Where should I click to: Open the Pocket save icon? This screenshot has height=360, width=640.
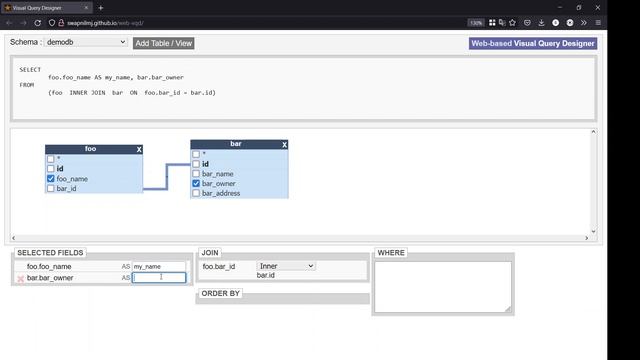(527, 23)
